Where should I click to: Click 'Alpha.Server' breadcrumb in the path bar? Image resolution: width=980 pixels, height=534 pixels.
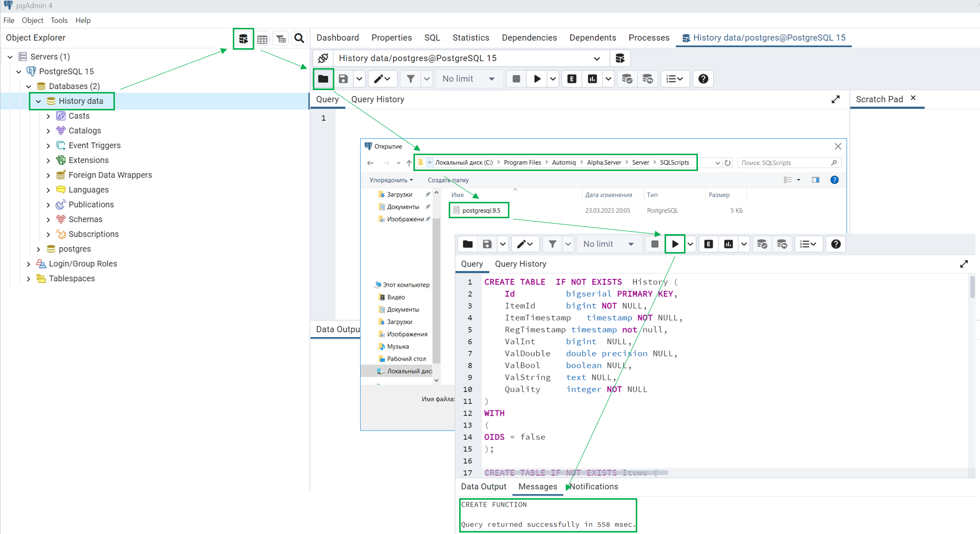coord(604,163)
